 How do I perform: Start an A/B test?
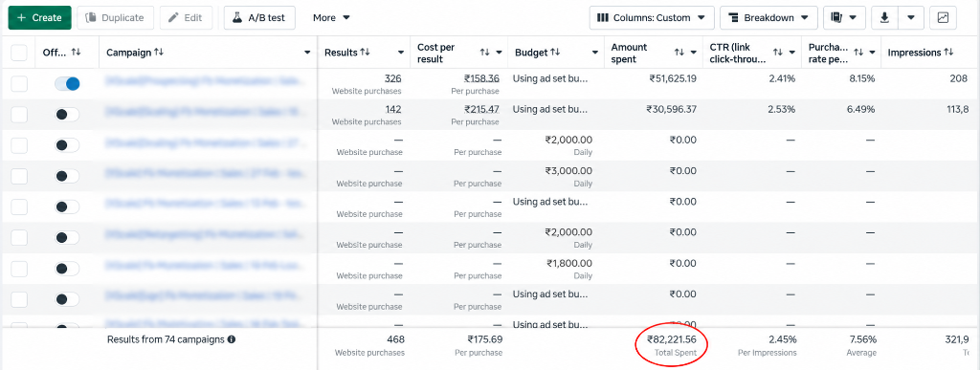tap(259, 17)
